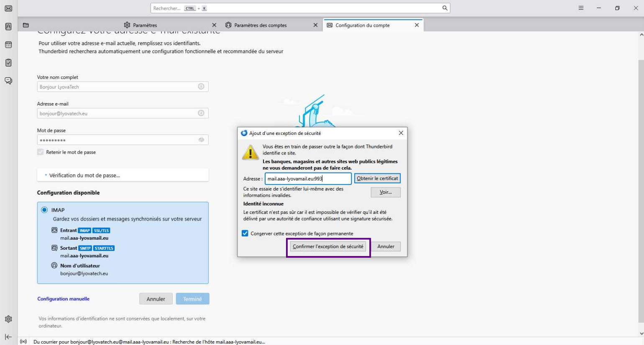Click the search magnifier icon
644x345 pixels.
coord(445,8)
